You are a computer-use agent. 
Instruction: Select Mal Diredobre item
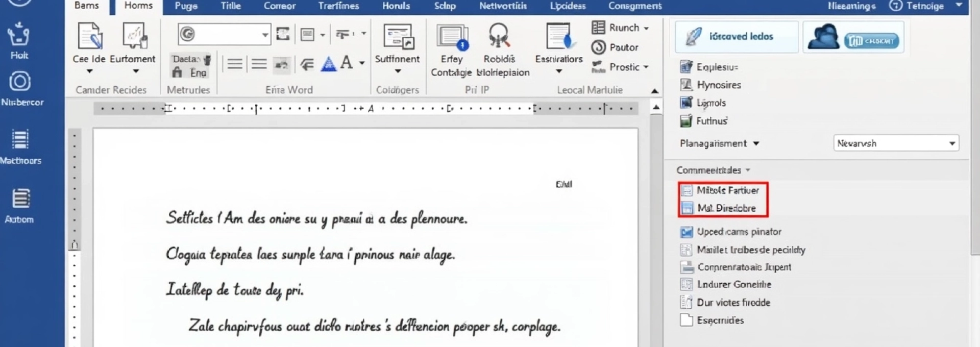pos(719,208)
